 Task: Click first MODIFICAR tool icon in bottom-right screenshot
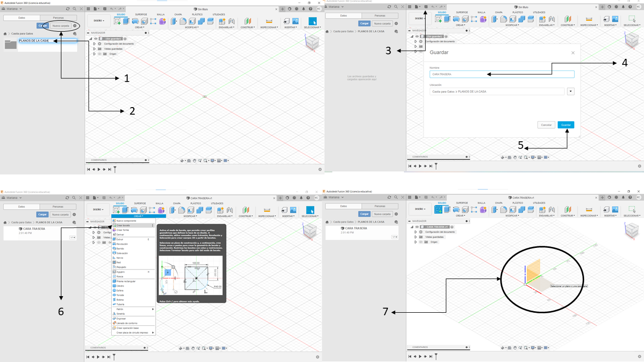click(x=494, y=209)
